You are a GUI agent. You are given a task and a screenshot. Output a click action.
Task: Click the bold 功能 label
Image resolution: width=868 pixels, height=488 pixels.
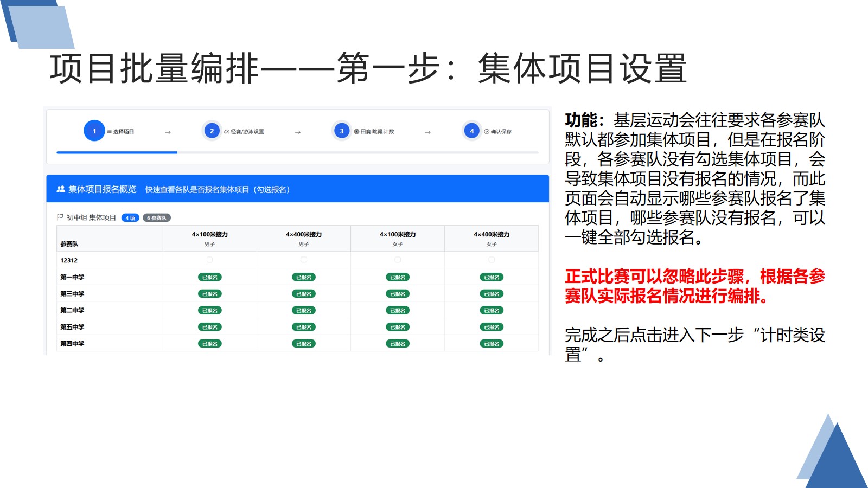(x=580, y=120)
